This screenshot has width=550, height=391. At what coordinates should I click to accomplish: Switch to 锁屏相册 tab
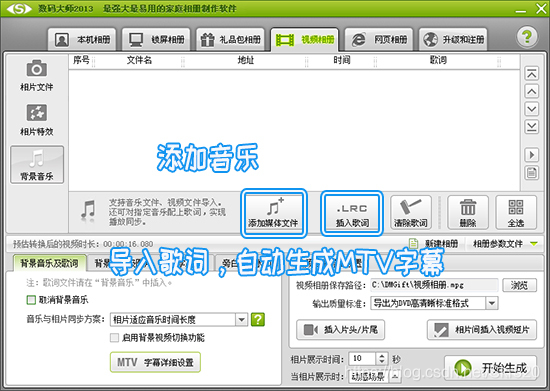[x=156, y=39]
